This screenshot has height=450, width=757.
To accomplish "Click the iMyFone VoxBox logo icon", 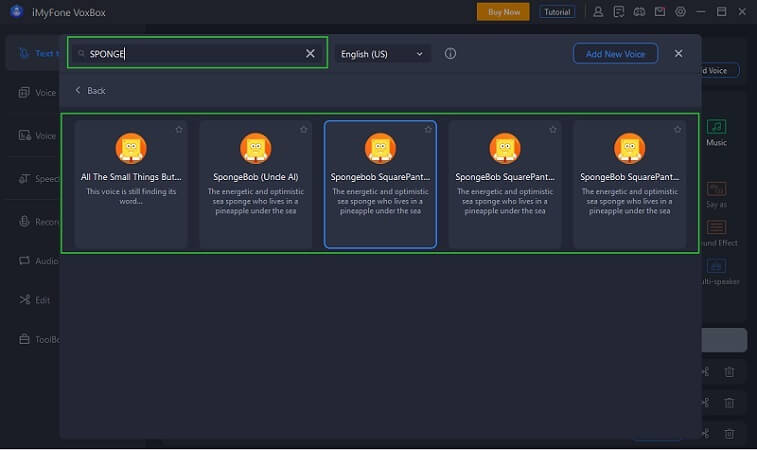I will point(16,12).
